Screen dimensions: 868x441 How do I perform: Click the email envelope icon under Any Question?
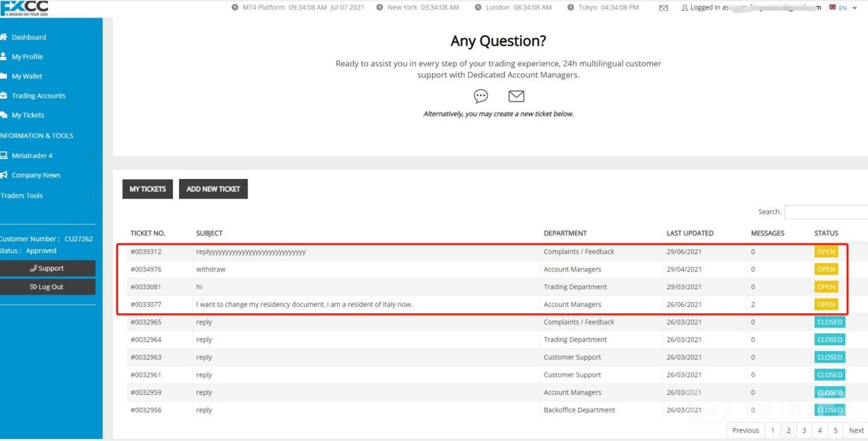tap(516, 96)
